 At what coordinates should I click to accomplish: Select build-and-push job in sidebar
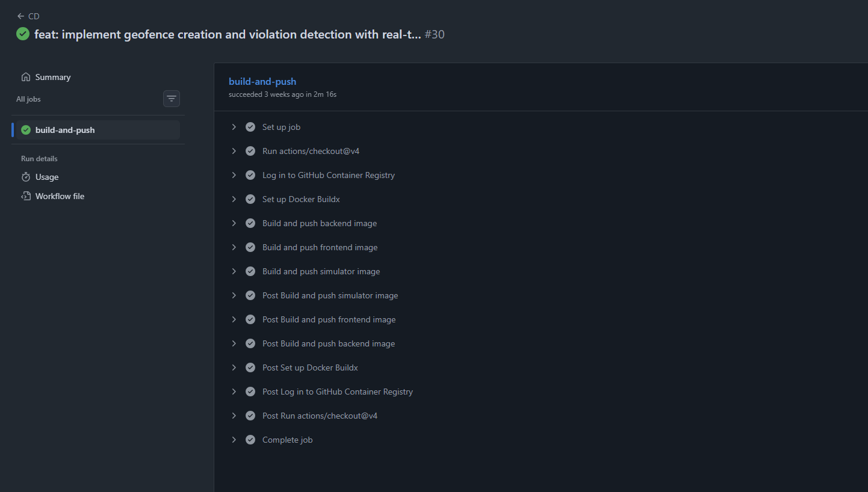(x=65, y=130)
